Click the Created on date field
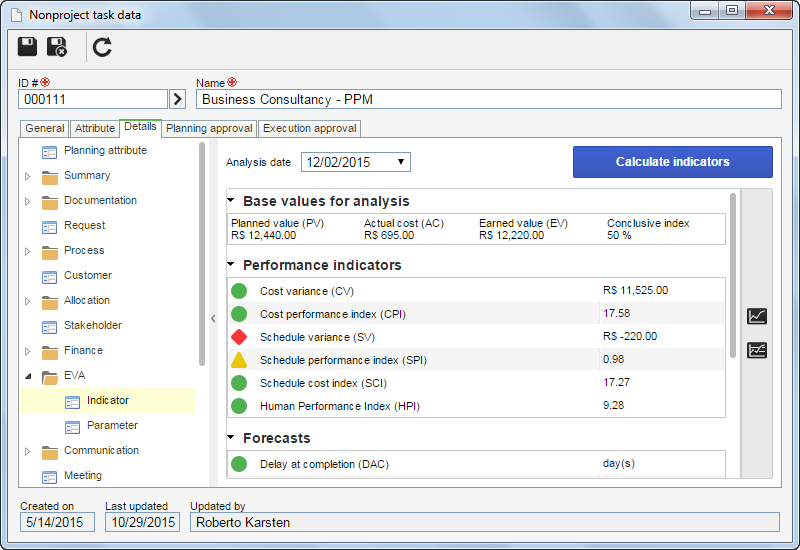800x550 pixels. pos(57,522)
